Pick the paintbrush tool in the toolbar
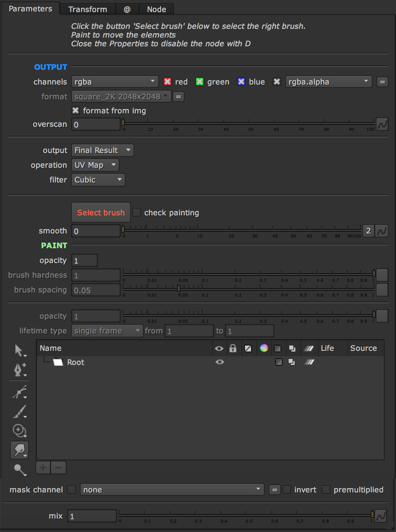This screenshot has width=396, height=532. (x=19, y=412)
